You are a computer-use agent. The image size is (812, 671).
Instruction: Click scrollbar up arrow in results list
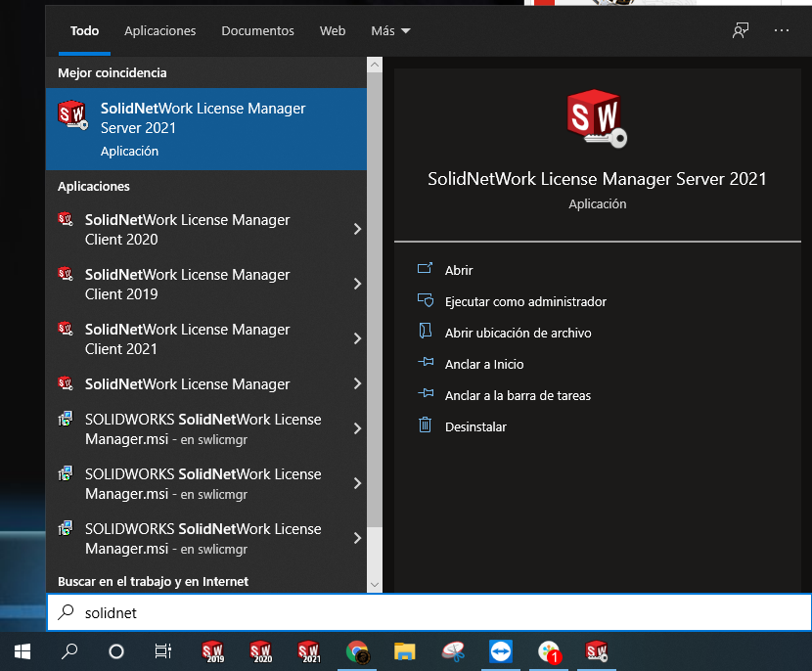click(375, 65)
